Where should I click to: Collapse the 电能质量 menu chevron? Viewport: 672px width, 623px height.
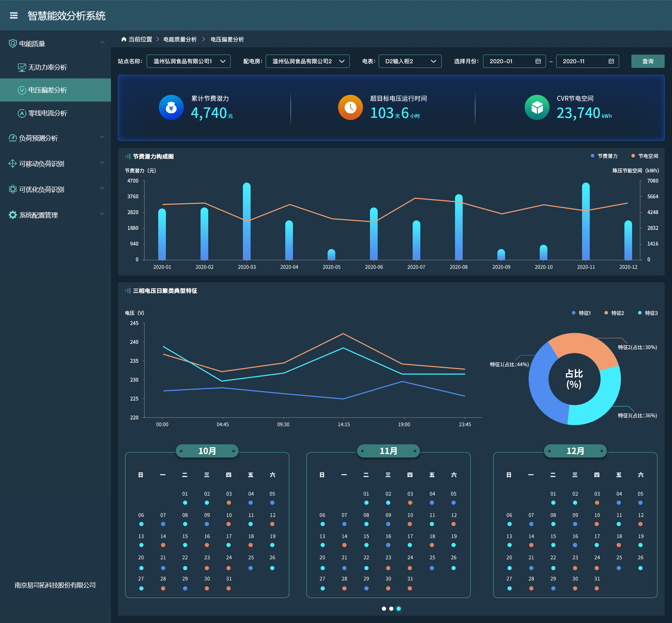(102, 42)
